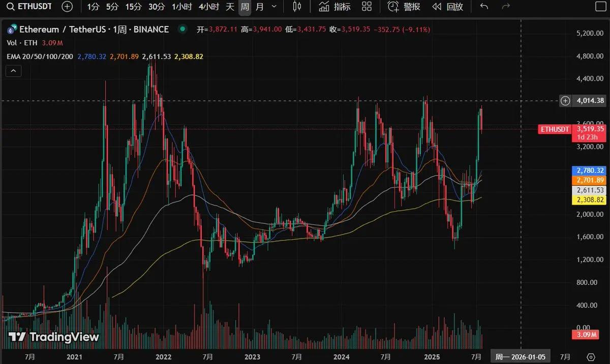Click the 2024 label on time axis
Viewport: 610px width, 364px height.
pos(342,357)
